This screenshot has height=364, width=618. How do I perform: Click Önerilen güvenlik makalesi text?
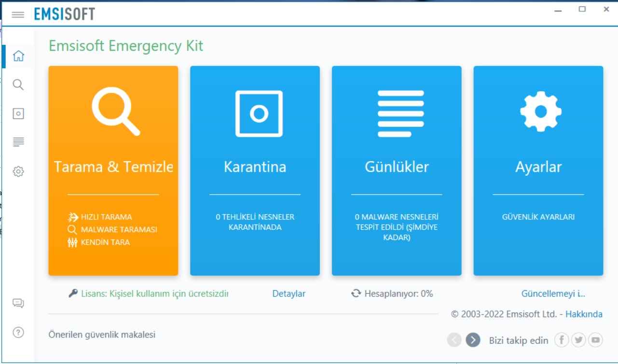[x=102, y=334]
